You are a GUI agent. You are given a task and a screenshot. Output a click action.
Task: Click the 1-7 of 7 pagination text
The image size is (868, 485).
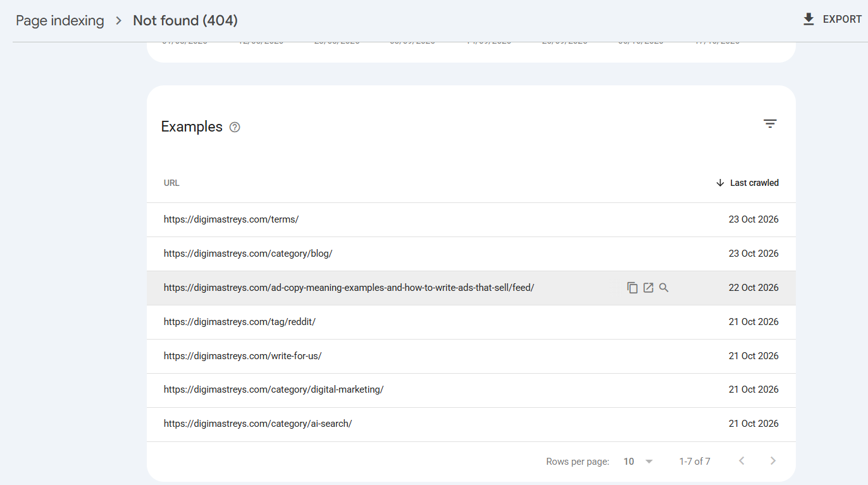pos(695,462)
